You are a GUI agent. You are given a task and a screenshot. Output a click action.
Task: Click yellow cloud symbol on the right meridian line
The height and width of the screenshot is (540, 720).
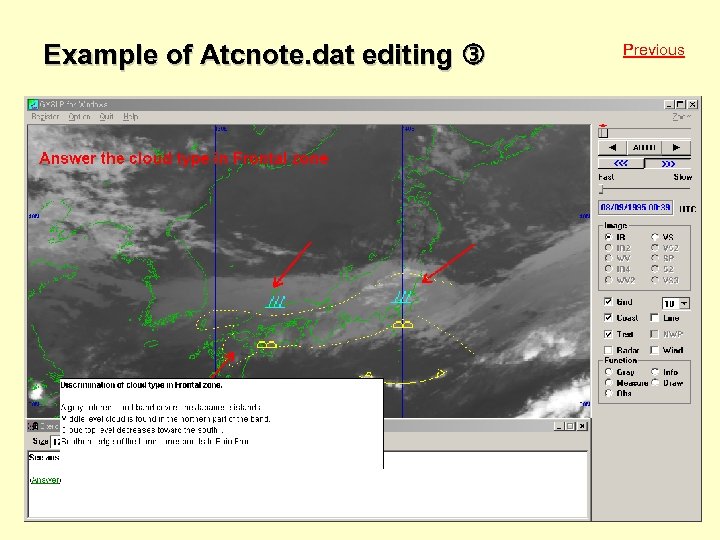coord(403,325)
